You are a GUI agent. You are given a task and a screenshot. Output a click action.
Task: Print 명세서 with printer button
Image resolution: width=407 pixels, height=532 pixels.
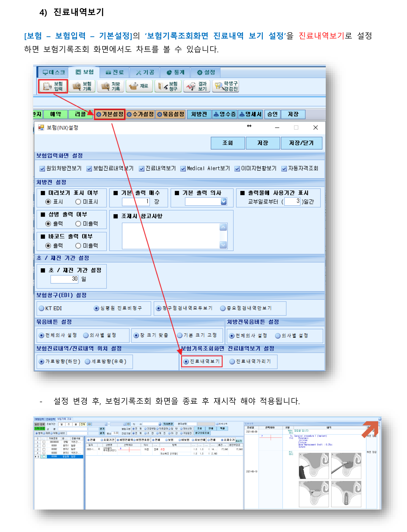[251, 114]
